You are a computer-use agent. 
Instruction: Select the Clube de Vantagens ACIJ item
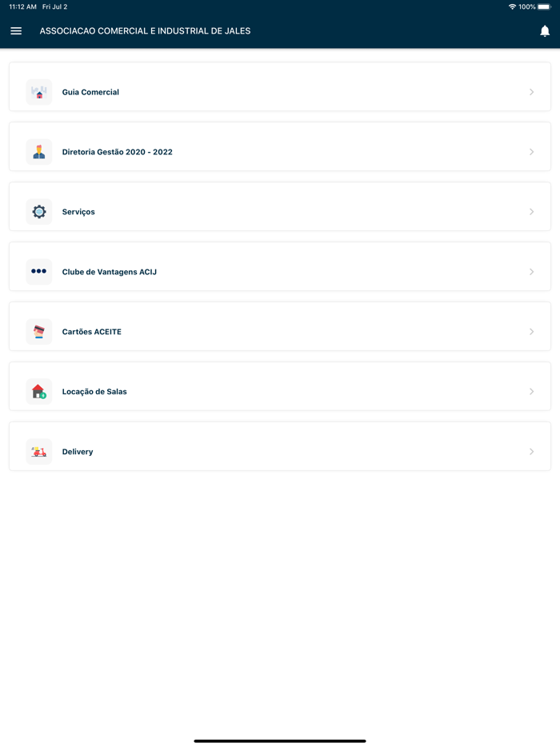click(x=110, y=272)
